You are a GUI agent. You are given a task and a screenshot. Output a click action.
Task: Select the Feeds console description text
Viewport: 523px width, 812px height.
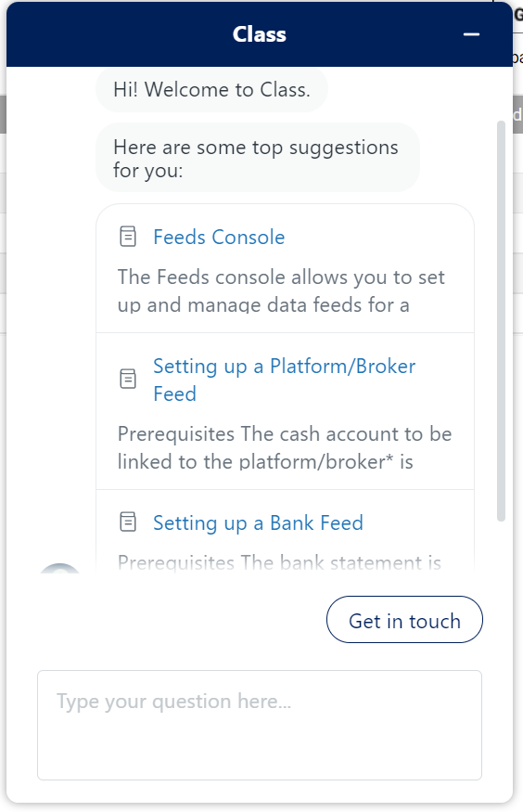click(x=281, y=291)
